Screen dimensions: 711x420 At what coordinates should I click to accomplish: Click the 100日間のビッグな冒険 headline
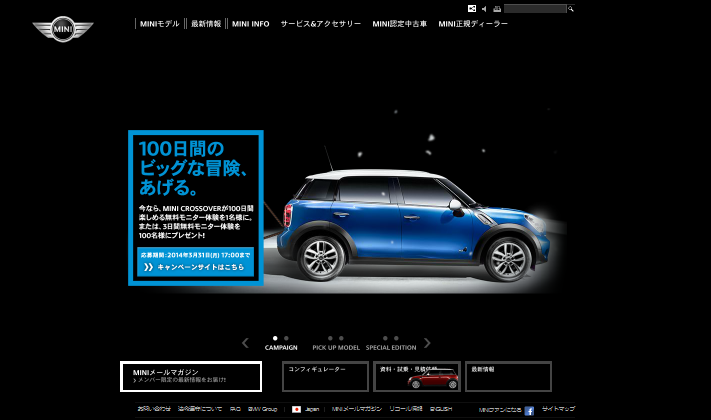tap(193, 168)
